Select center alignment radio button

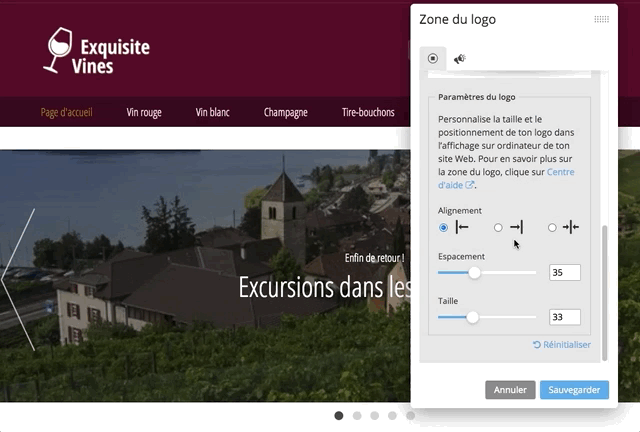[x=552, y=227]
